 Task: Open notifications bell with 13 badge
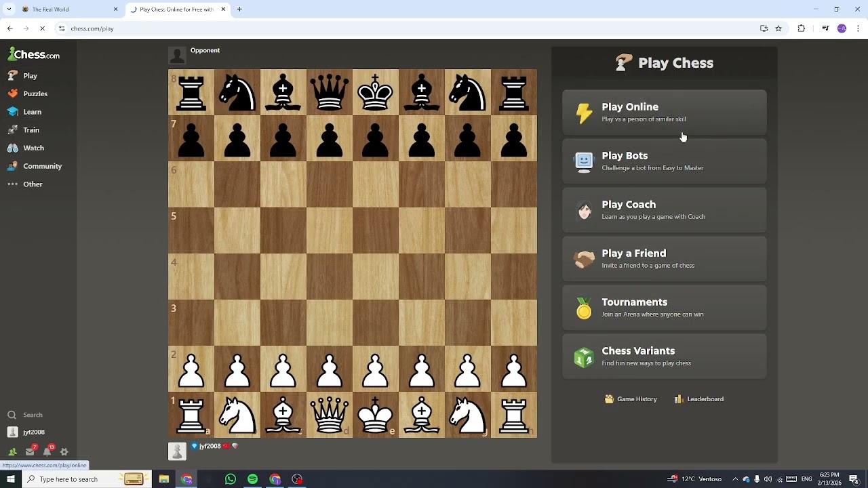[x=47, y=451]
